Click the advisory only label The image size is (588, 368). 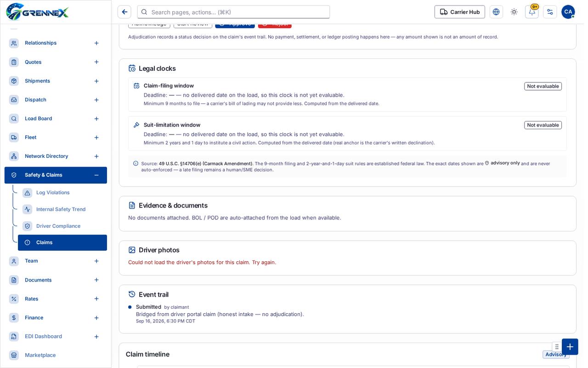[503, 163]
